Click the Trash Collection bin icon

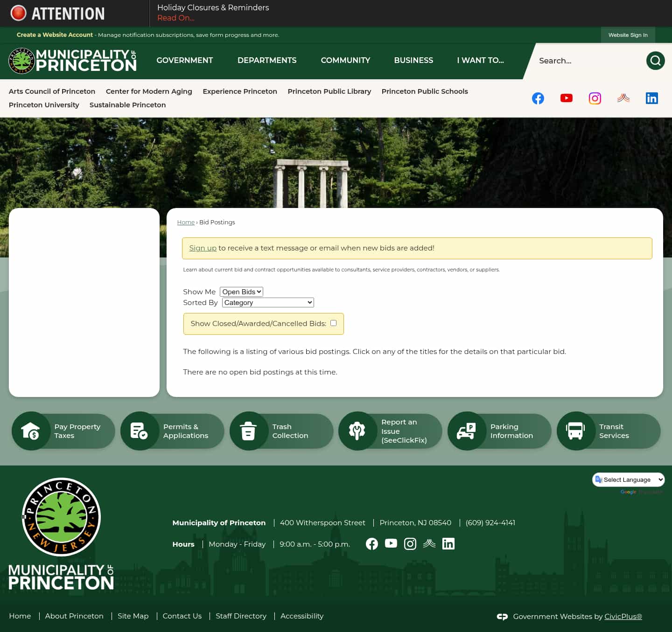pyautogui.click(x=249, y=431)
